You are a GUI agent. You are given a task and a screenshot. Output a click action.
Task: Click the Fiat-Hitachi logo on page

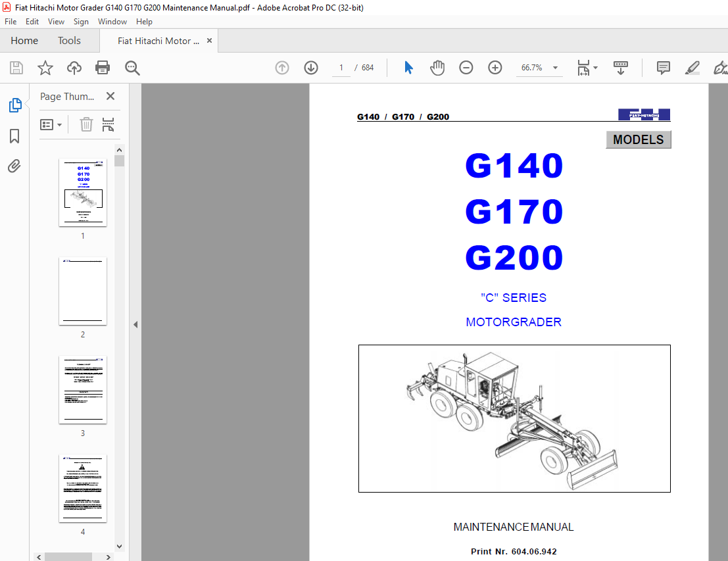pos(644,114)
